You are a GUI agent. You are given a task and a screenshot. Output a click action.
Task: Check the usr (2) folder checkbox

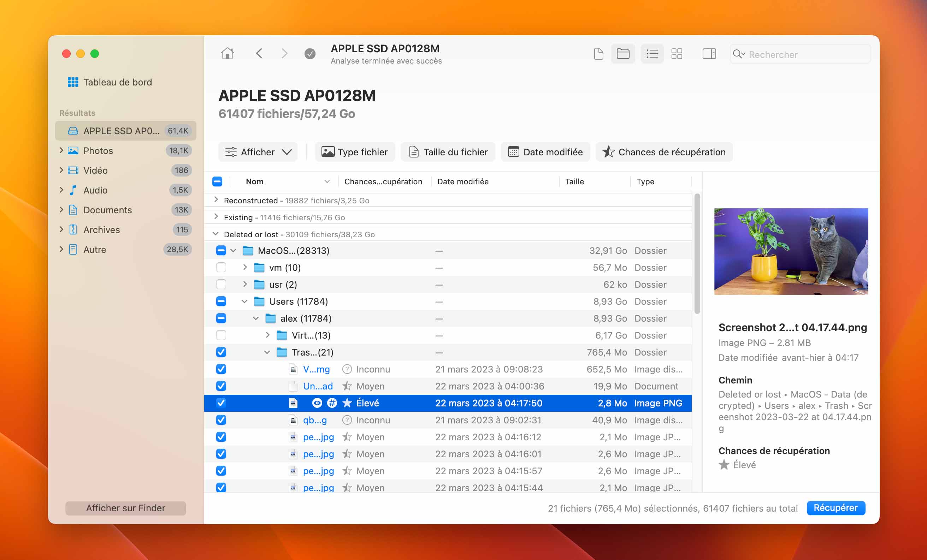coord(221,284)
